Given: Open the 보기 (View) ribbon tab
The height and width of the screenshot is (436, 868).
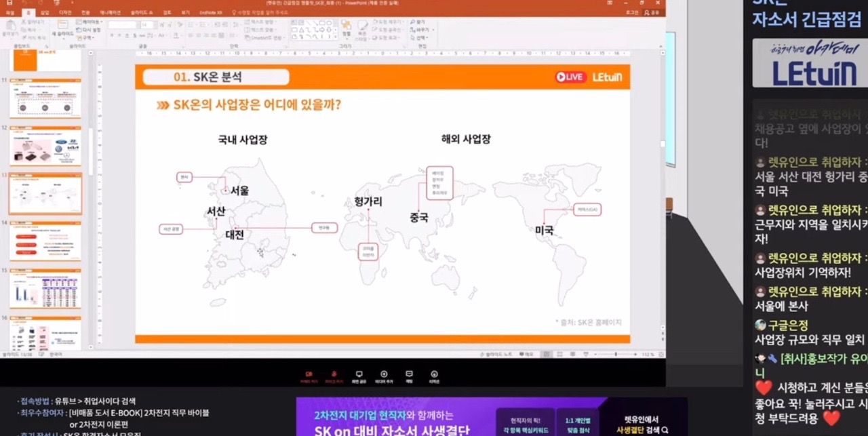Looking at the screenshot, I should coord(185,12).
